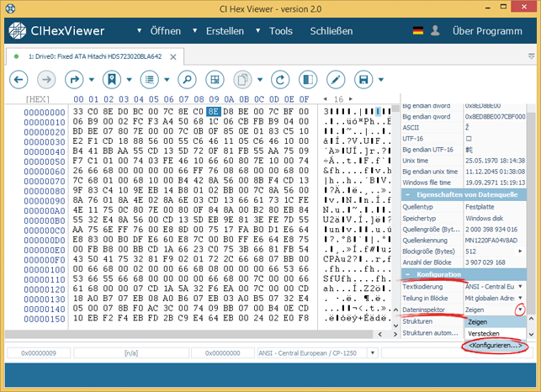Click the go-to-position arrow icon
The height and width of the screenshot is (392, 541).
click(74, 80)
